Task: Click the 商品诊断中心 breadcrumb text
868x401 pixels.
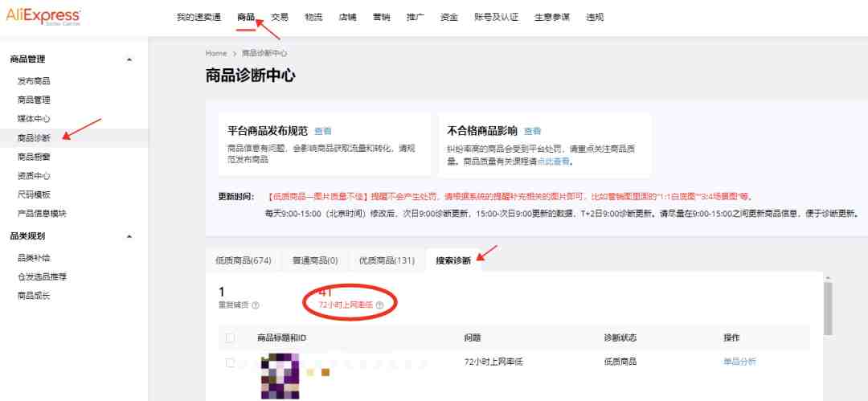Action: 264,53
